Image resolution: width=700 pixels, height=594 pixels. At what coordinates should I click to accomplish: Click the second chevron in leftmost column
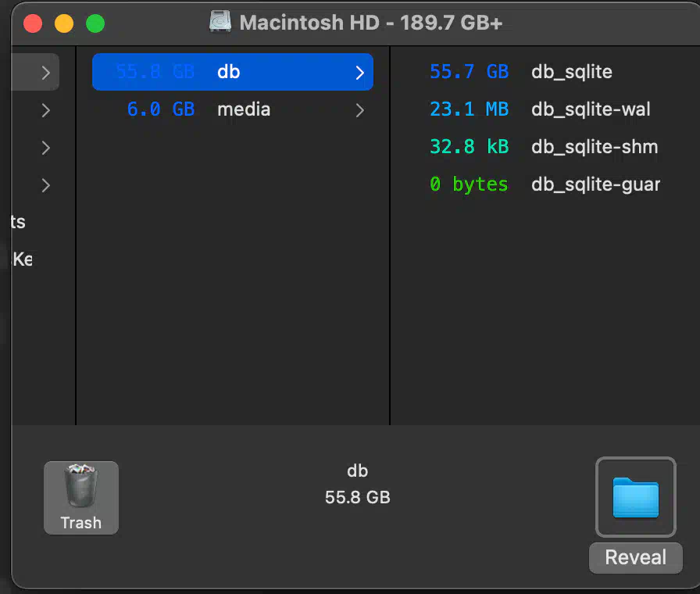coord(45,110)
